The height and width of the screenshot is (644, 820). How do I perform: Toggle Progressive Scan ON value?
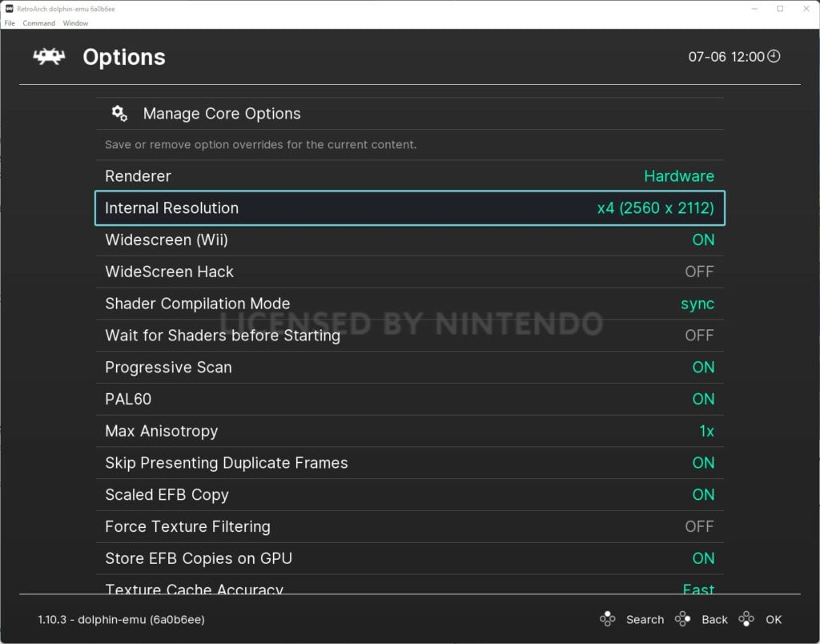point(703,367)
